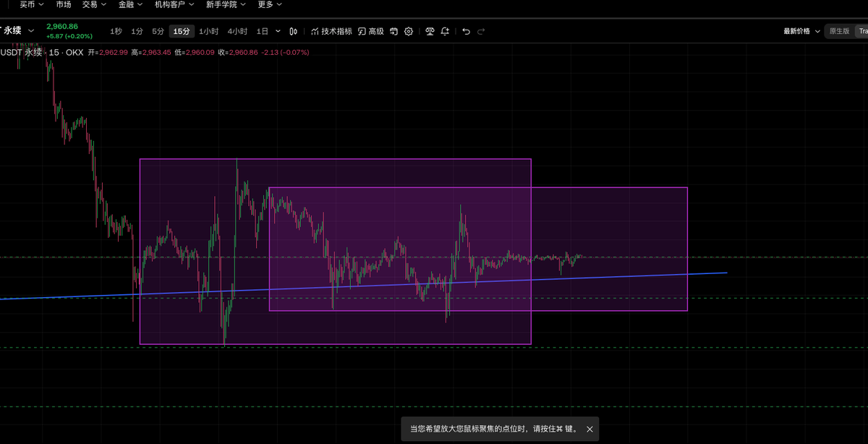Viewport: 868px width, 444px height.
Task: Open 技术指标 technical indicators
Action: coord(332,31)
